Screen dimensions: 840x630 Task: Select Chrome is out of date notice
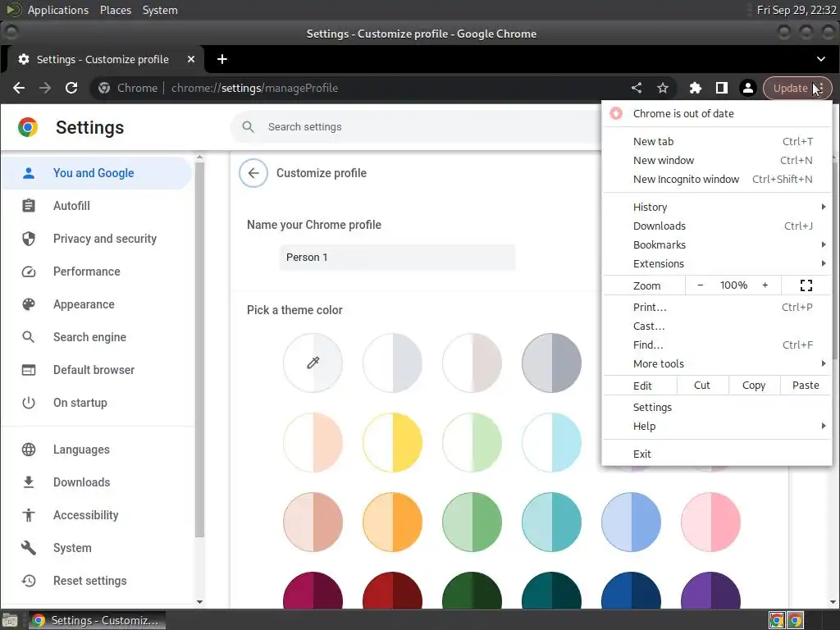(x=717, y=113)
